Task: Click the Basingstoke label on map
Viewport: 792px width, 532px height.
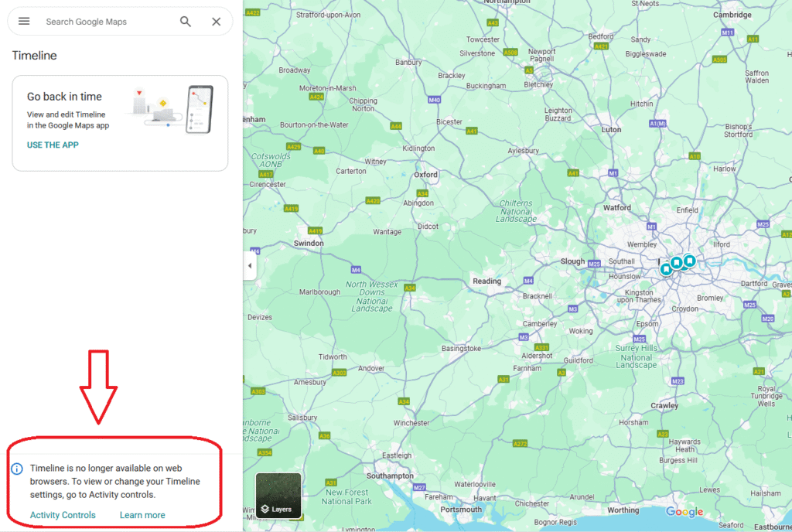Action: (x=461, y=348)
